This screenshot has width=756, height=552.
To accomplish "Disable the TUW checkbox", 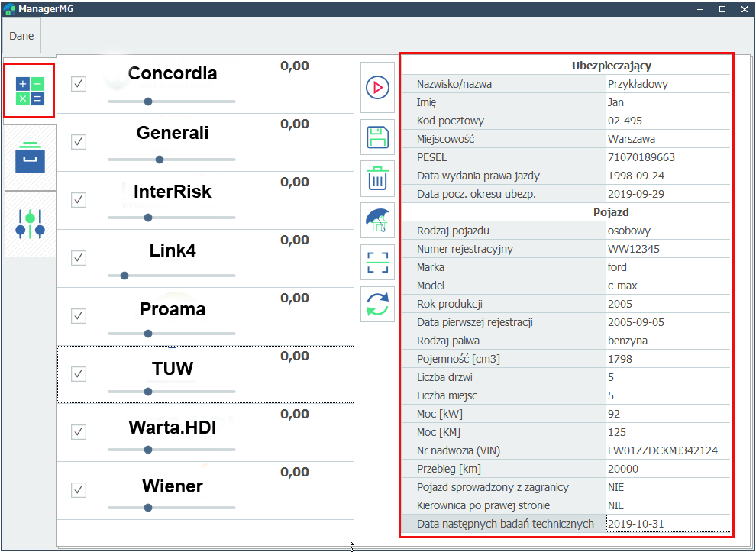I will 79,373.
